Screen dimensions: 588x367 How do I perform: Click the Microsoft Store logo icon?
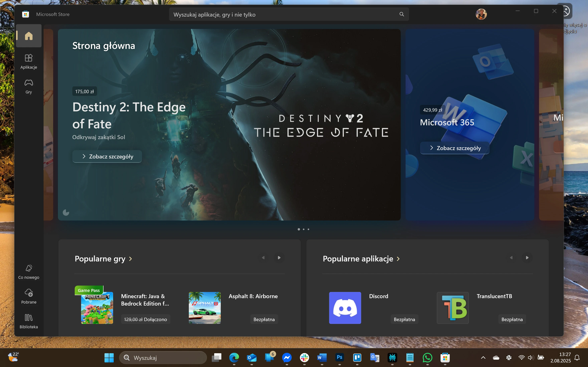(x=26, y=14)
